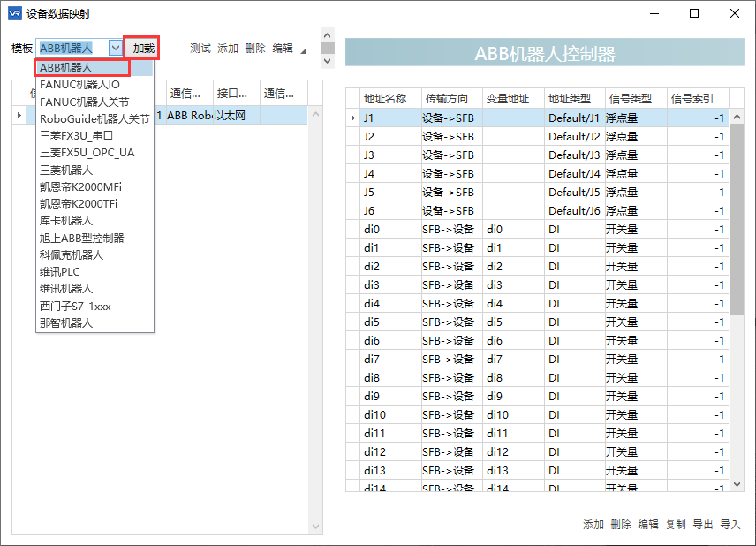Click the di10 address name cell
The width and height of the screenshot is (756, 546).
(391, 415)
